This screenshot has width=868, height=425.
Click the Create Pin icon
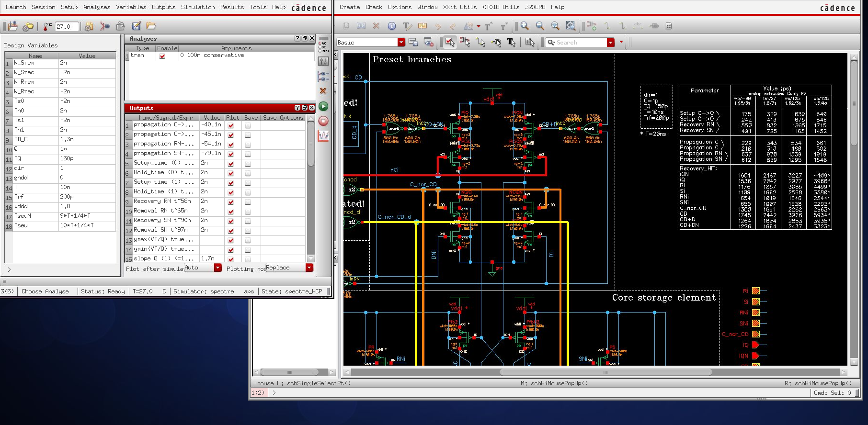click(x=654, y=26)
